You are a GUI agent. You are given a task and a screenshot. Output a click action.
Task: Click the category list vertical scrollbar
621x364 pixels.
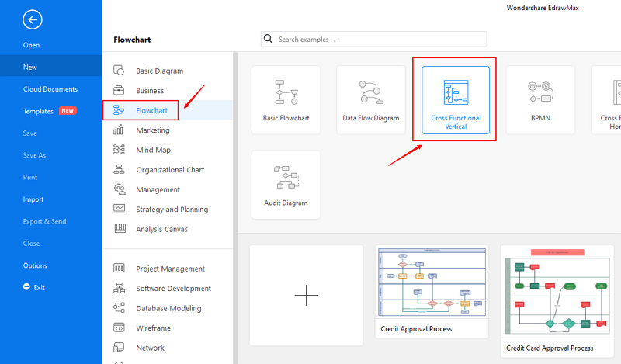tap(235, 207)
